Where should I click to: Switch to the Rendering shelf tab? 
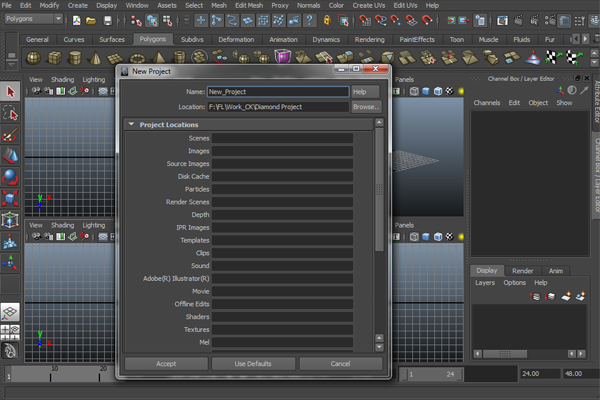click(369, 39)
